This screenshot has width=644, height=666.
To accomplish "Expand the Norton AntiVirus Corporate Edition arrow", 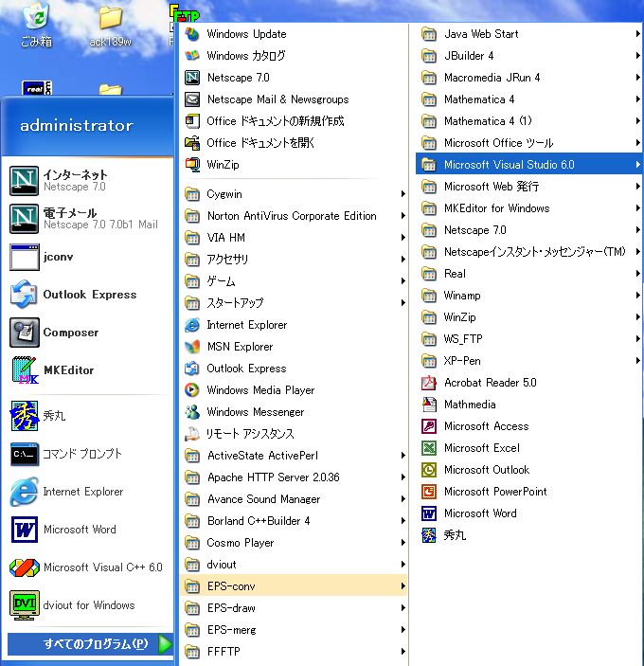I will 402,216.
